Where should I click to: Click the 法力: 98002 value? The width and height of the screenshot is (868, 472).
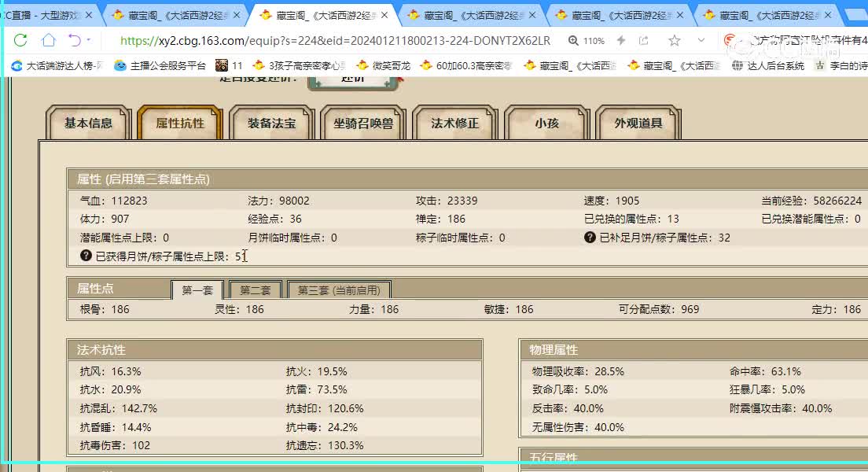point(278,201)
